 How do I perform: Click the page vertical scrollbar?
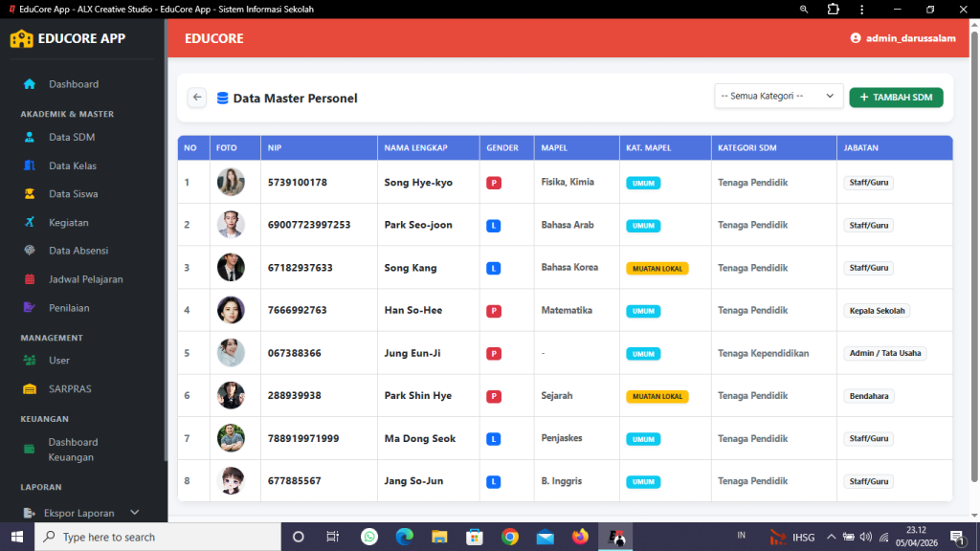pyautogui.click(x=974, y=256)
